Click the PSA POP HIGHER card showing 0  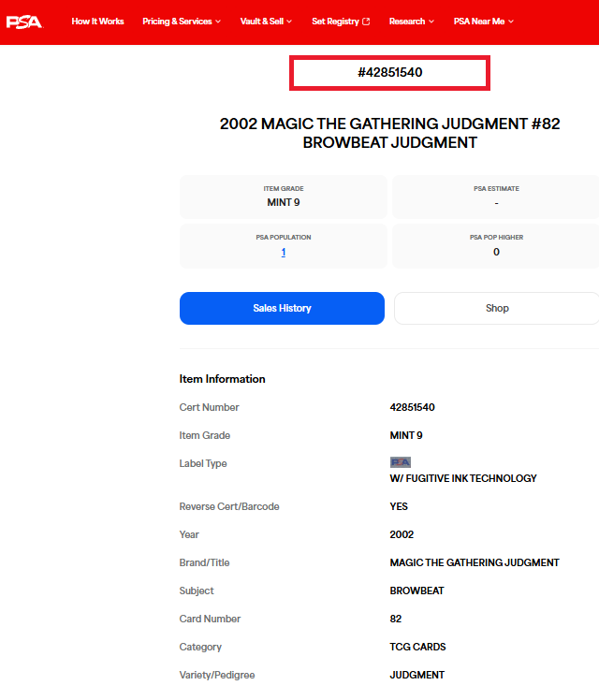click(x=496, y=246)
